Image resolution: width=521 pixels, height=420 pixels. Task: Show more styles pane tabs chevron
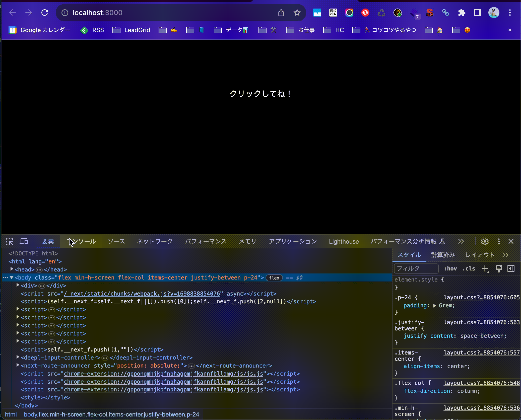505,255
